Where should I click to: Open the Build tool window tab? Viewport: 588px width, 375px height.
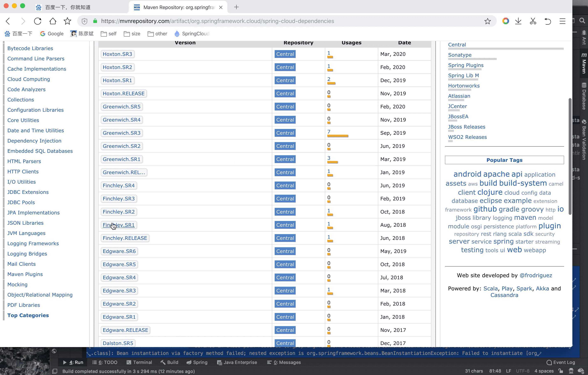tap(169, 362)
